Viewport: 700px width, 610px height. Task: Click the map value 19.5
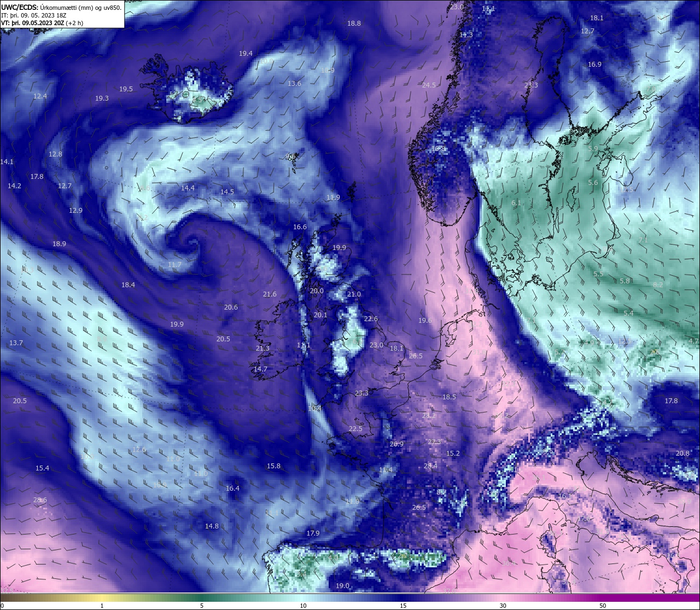(x=126, y=89)
